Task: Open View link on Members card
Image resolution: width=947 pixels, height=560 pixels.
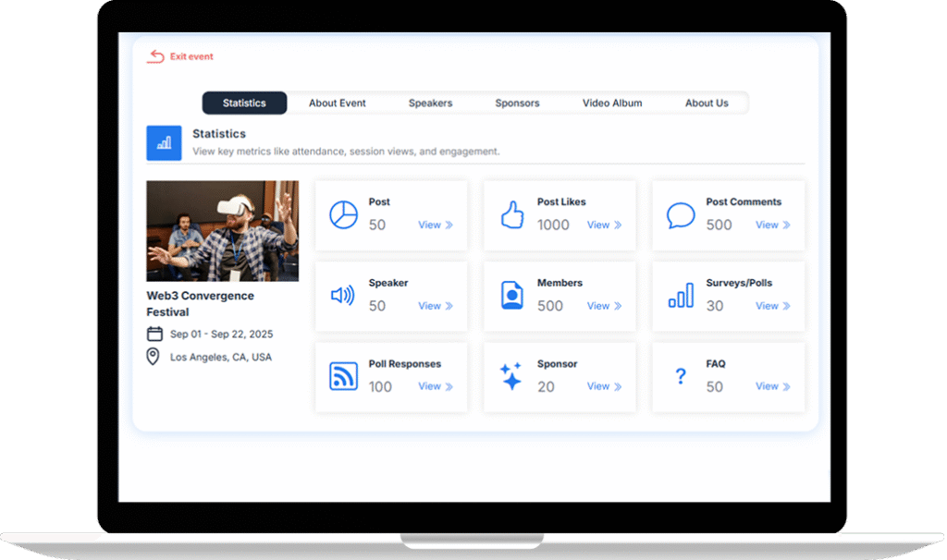Action: (604, 306)
